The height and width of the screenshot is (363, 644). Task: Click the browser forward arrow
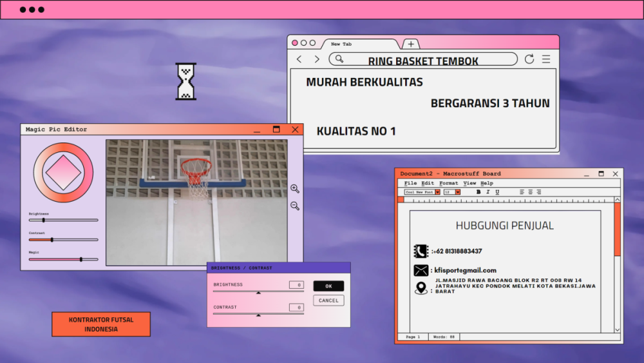317,59
